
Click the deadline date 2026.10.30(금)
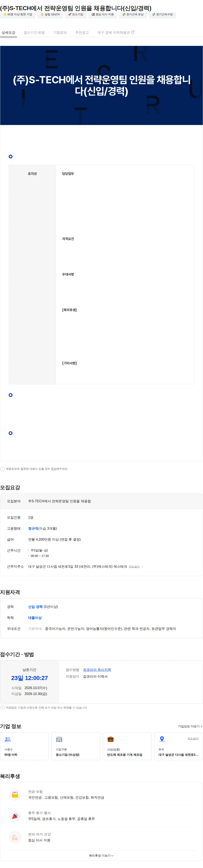click(36, 694)
